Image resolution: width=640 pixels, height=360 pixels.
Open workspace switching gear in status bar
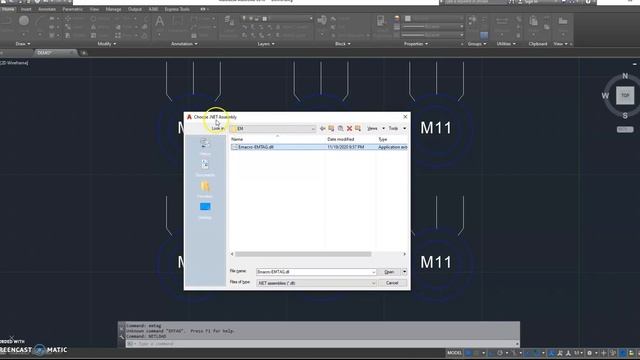[589, 353]
